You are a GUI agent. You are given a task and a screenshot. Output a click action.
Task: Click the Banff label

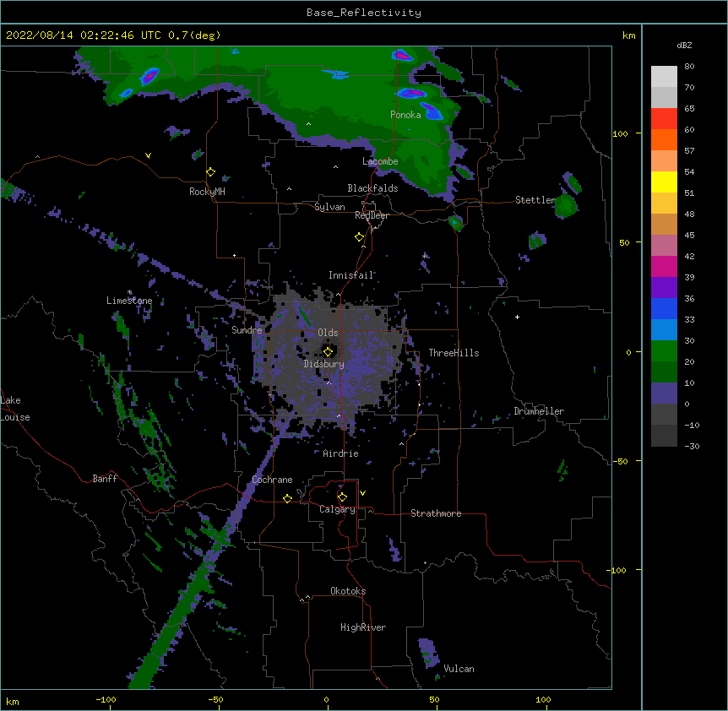pos(105,479)
